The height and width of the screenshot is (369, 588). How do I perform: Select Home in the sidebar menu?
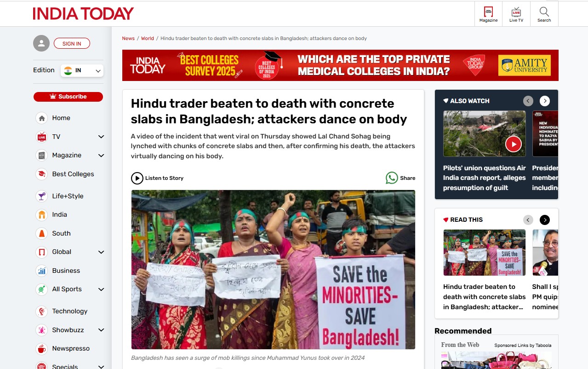(61, 118)
